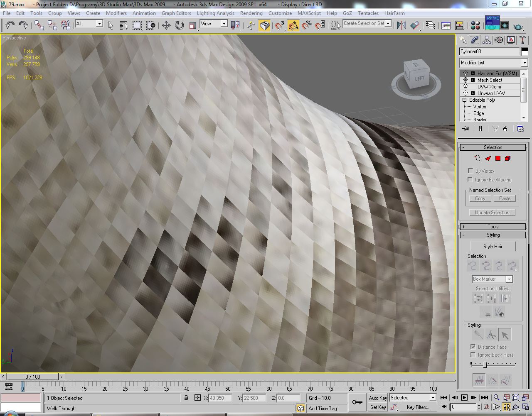The height and width of the screenshot is (416, 532).
Task: Switch to the Create command panel
Action: click(x=463, y=40)
